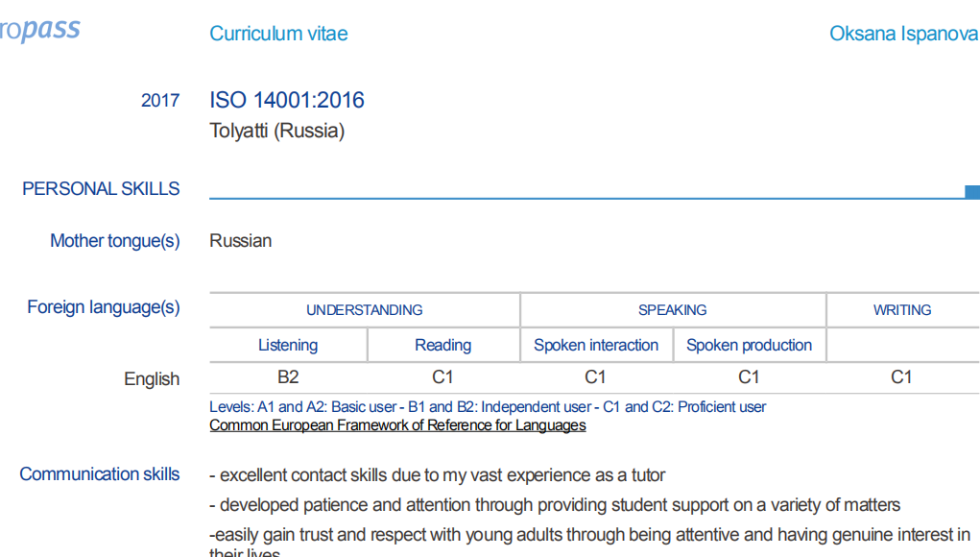Viewport: 980px width, 557px height.
Task: Select the 'Spoken production' sub-column header
Action: click(749, 345)
